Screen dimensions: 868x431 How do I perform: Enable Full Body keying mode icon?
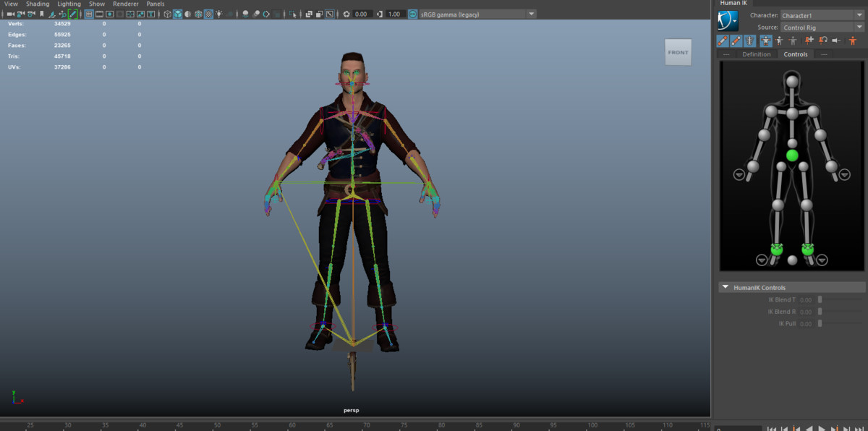click(766, 41)
